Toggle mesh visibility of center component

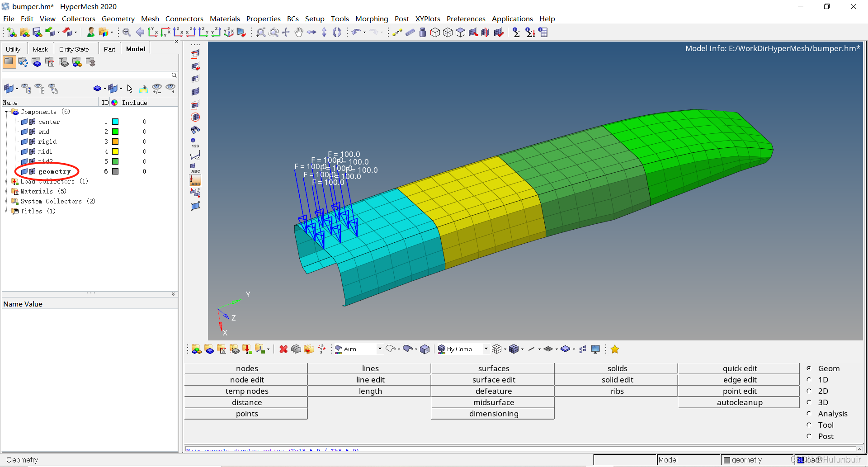33,122
